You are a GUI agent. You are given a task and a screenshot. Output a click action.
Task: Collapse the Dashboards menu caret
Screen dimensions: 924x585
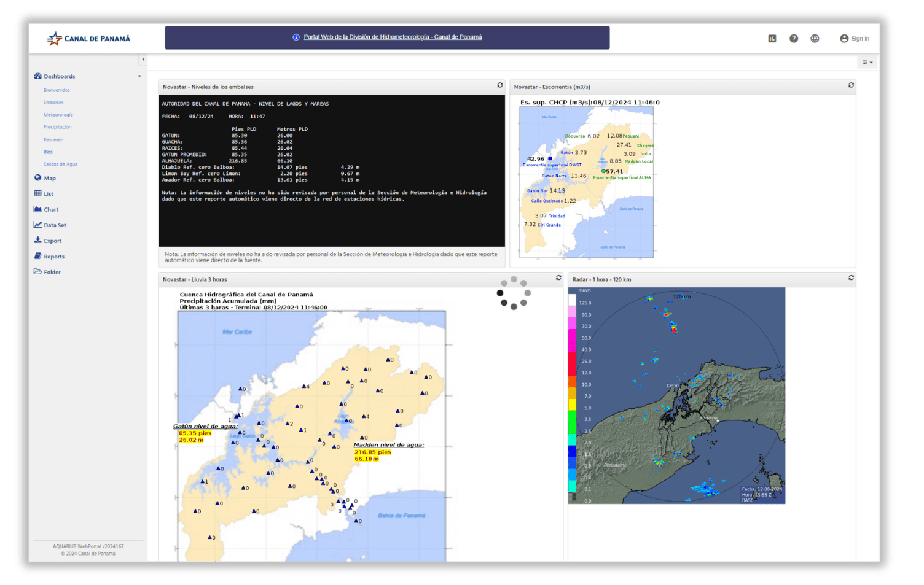(139, 77)
